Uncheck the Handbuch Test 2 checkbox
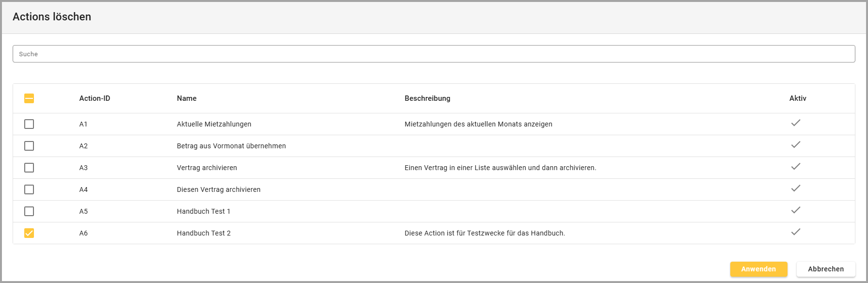 [29, 233]
